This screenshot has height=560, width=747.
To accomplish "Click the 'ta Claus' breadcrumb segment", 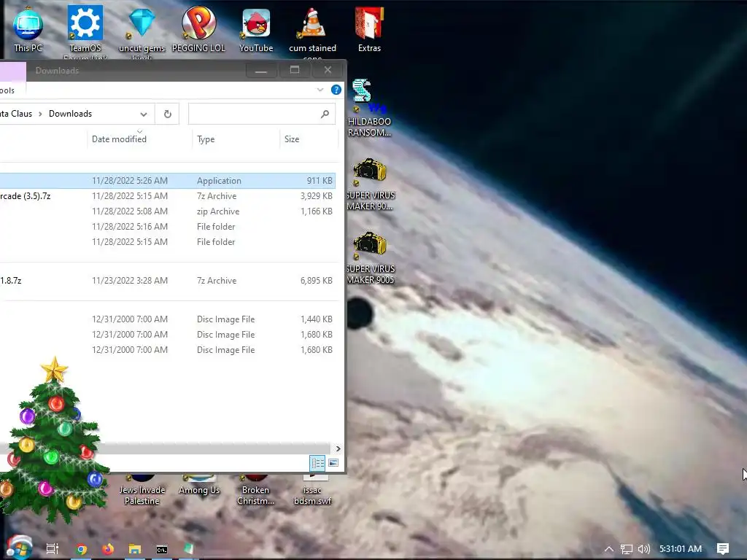I will tap(16, 114).
